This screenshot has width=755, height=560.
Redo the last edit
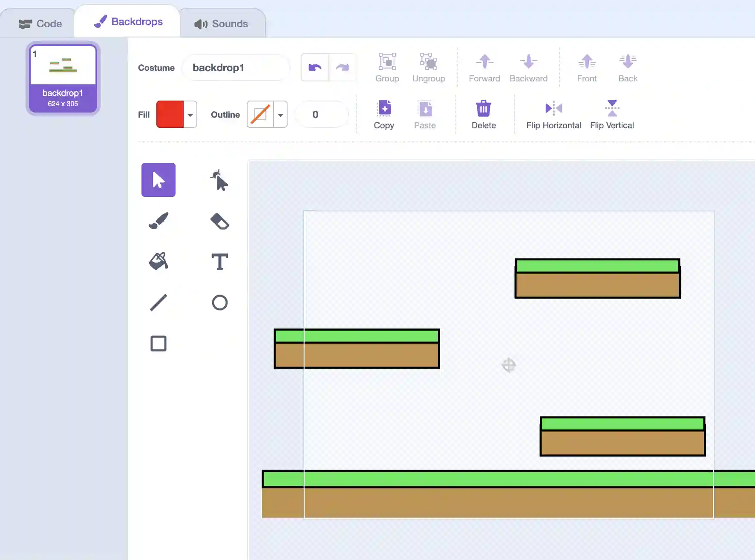pyautogui.click(x=342, y=67)
